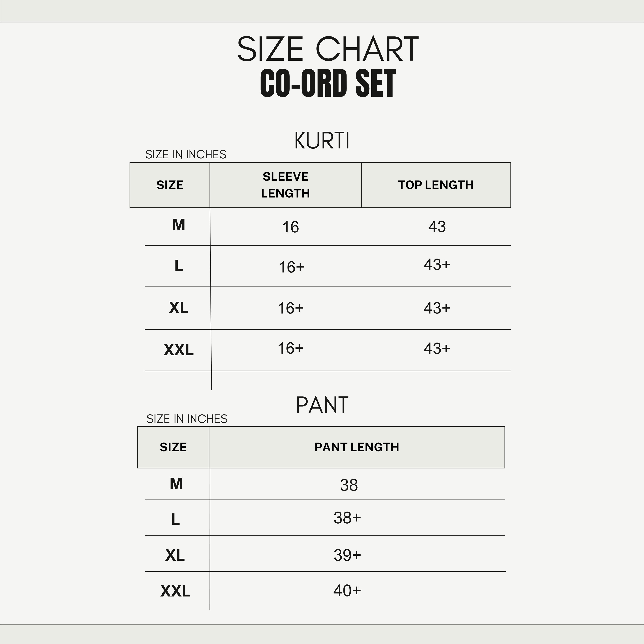Click the SIZE header in Kurti table
This screenshot has width=644, height=644.
170,185
